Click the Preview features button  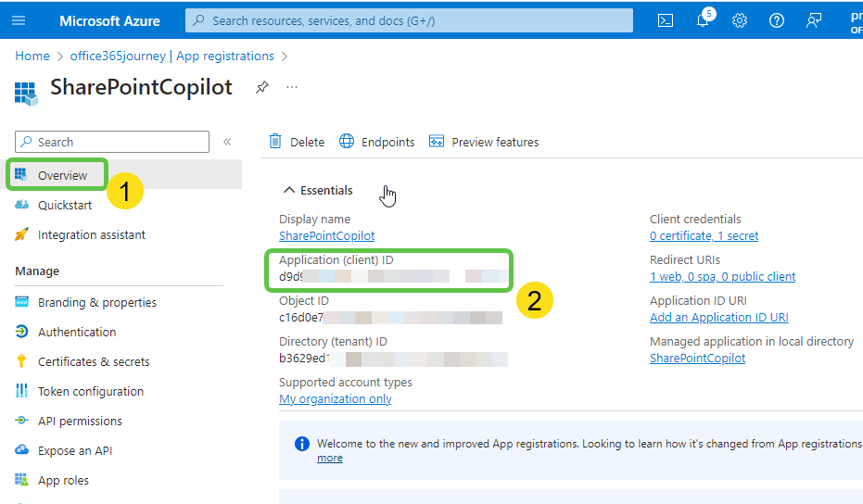click(x=484, y=142)
